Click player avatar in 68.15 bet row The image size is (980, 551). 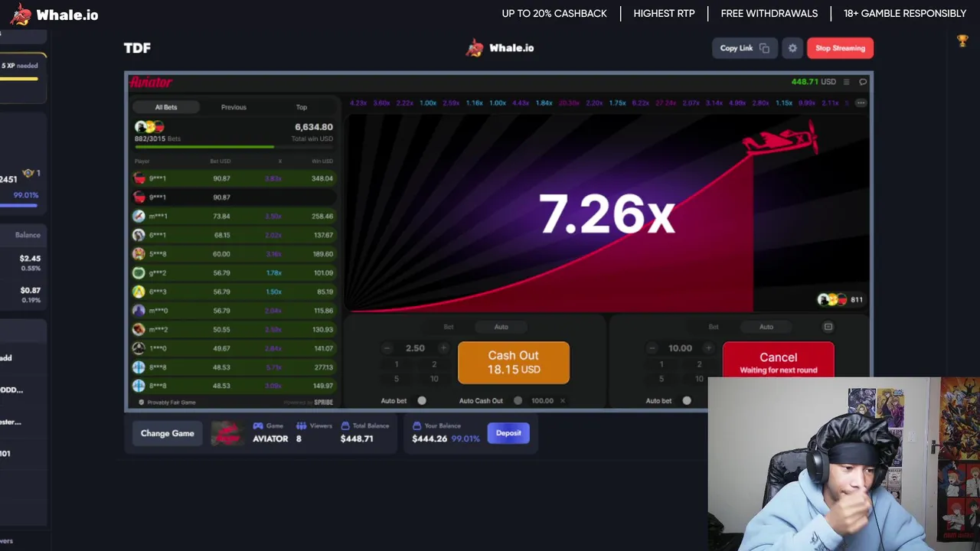tap(139, 235)
